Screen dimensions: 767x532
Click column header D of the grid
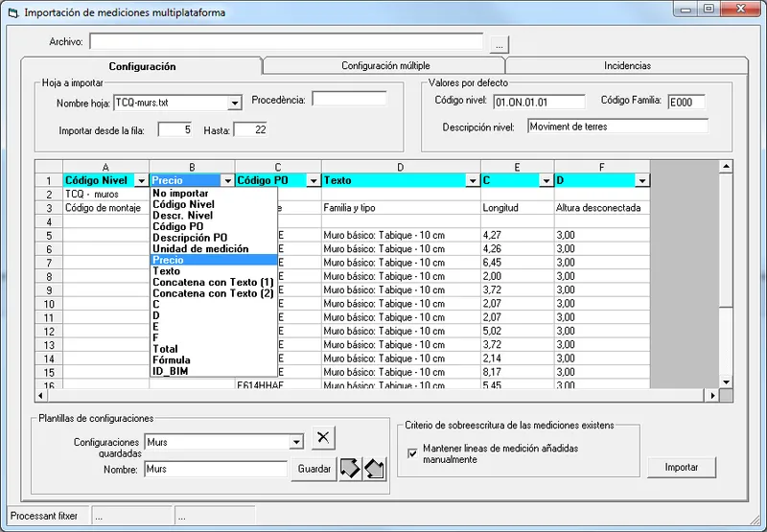pyautogui.click(x=401, y=167)
